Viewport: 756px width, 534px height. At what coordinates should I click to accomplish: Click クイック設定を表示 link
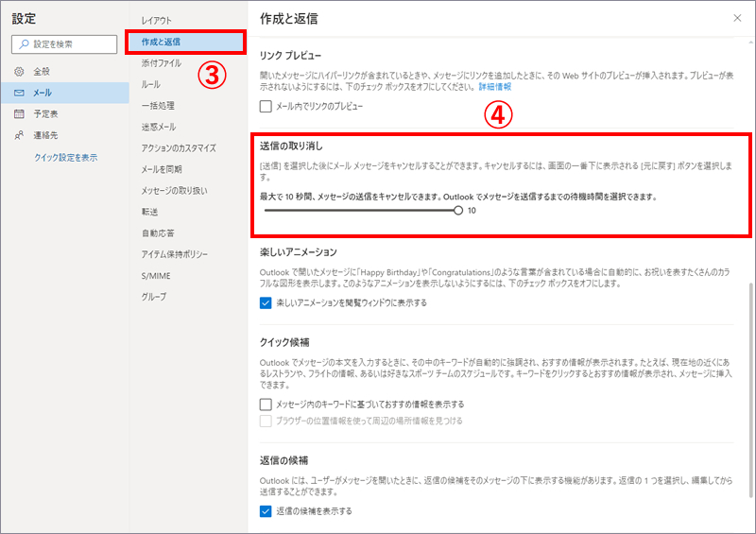coord(65,158)
